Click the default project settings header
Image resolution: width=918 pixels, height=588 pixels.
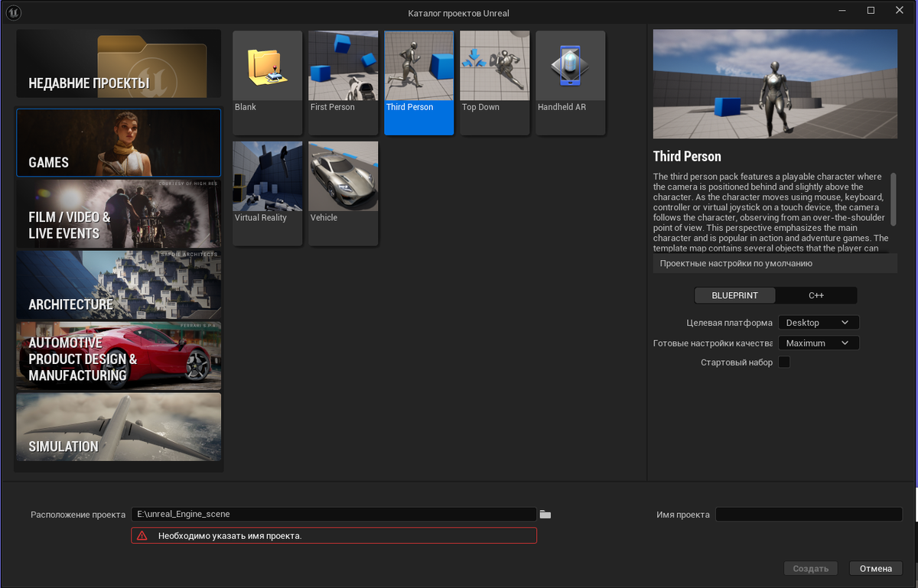[775, 263]
